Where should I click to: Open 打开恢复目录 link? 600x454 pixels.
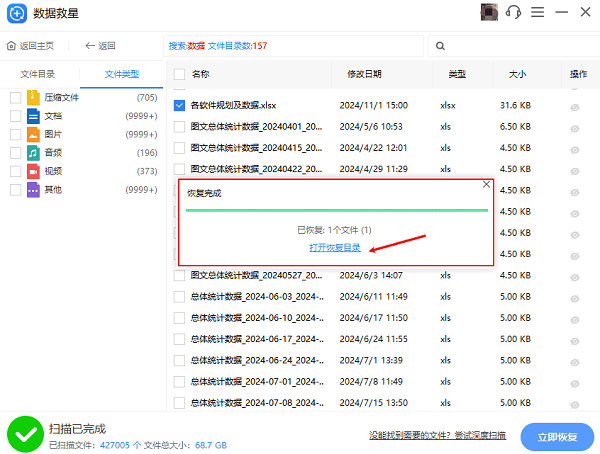(335, 248)
